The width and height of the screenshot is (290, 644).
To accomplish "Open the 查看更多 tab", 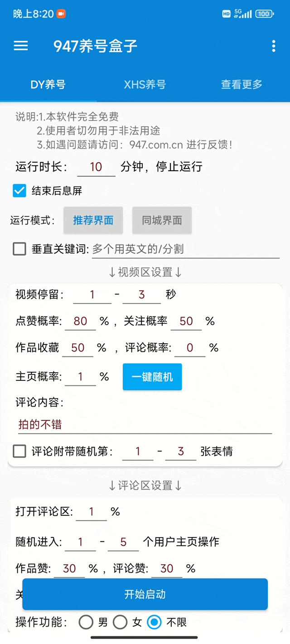I will pos(242,84).
